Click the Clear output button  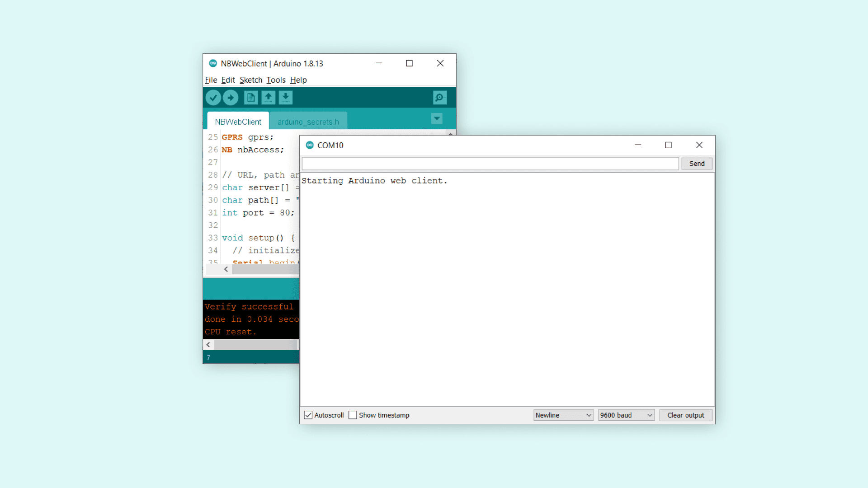coord(685,415)
